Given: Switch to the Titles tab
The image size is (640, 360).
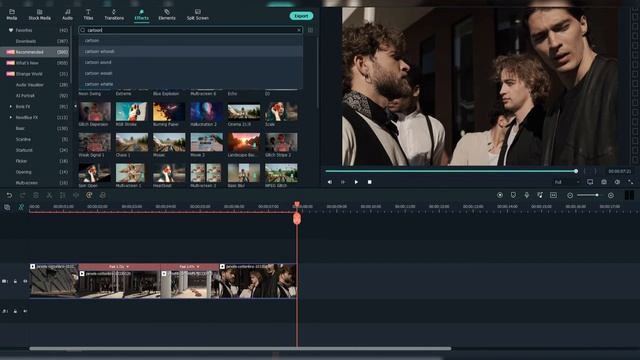Looking at the screenshot, I should 88,15.
